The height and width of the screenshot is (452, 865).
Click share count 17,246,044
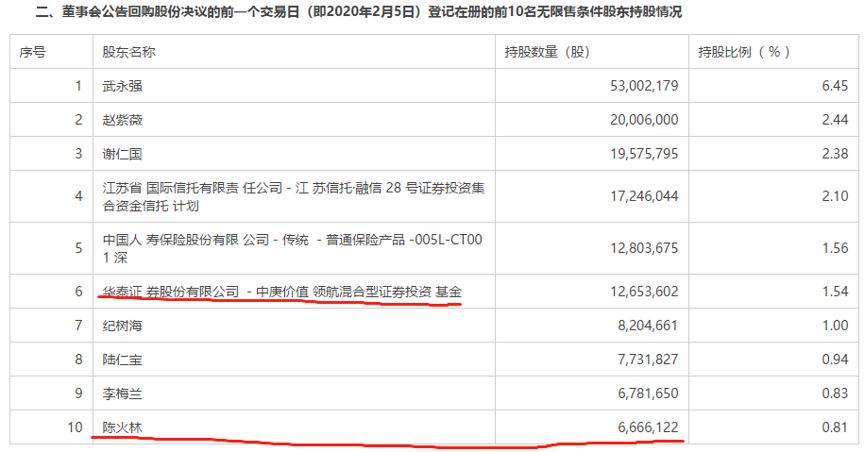(644, 196)
